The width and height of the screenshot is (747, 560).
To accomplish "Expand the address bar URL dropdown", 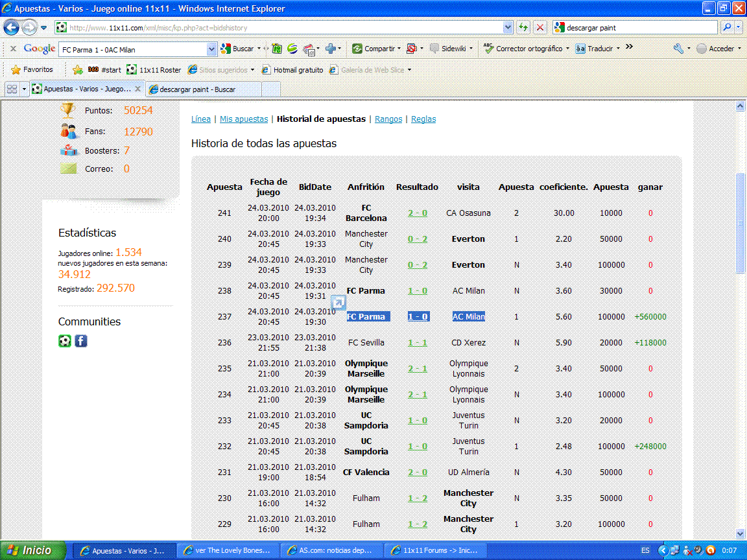I will tap(508, 28).
